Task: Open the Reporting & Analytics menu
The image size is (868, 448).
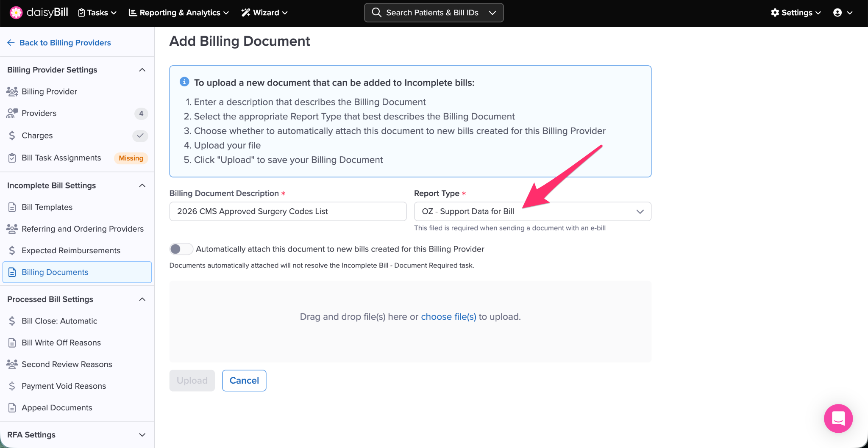Action: [x=178, y=13]
